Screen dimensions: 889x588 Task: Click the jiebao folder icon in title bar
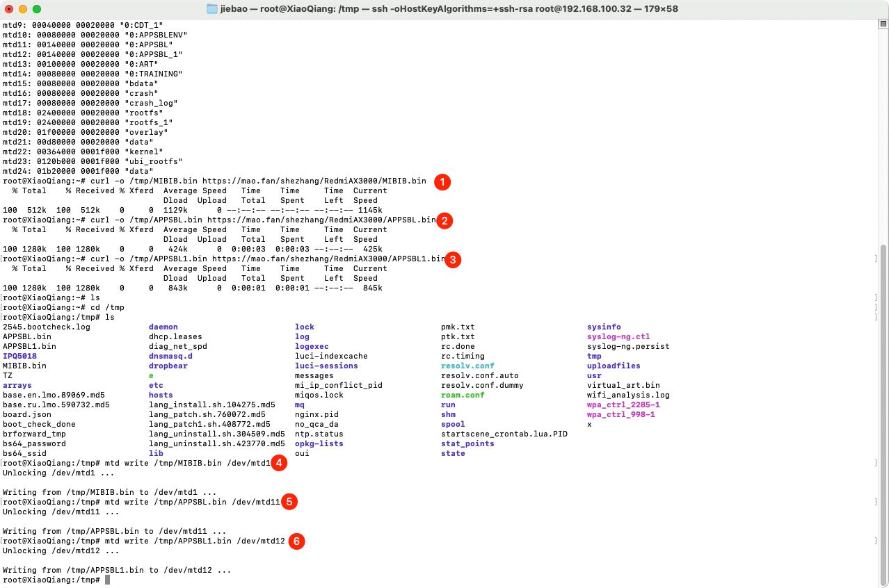(213, 9)
